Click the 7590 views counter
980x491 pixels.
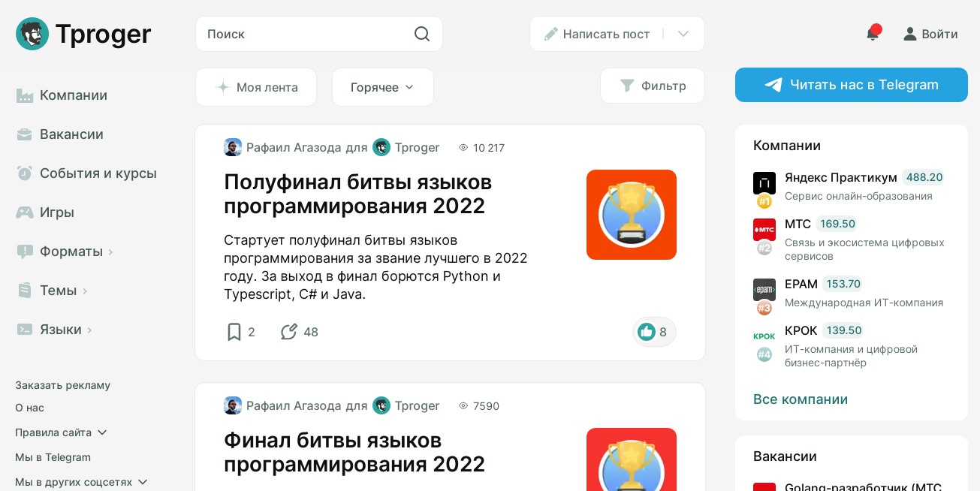point(479,406)
